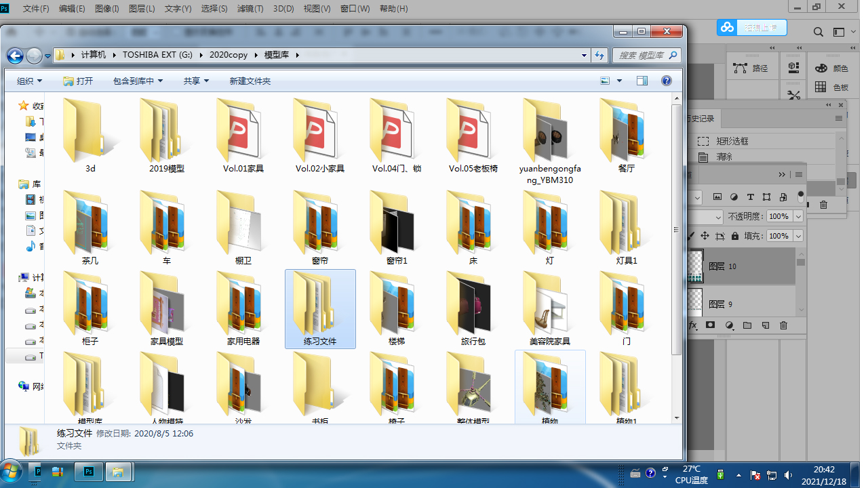Toggle the lock artboard nesting icon in Layers
Screen dimensions: 868x488
pyautogui.click(x=719, y=236)
